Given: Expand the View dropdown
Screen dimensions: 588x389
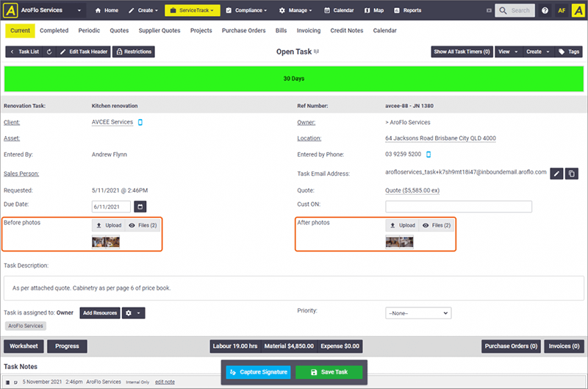Looking at the screenshot, I should [508, 51].
